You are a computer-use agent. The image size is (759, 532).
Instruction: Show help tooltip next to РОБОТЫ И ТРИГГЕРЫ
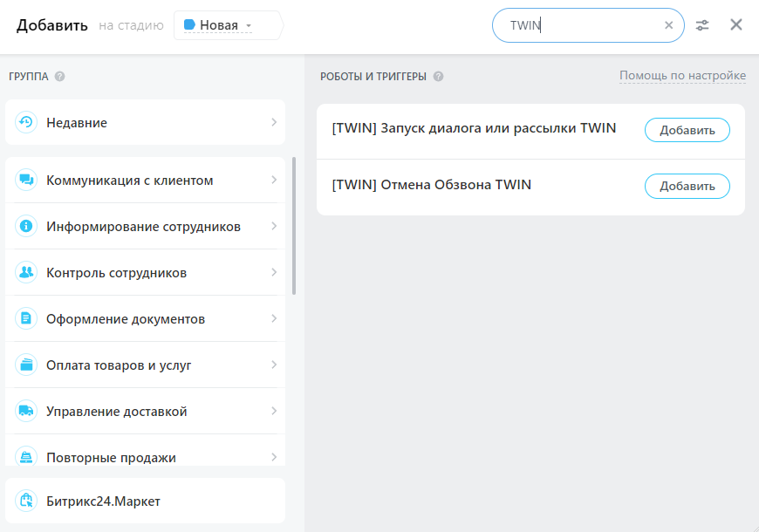tap(438, 77)
